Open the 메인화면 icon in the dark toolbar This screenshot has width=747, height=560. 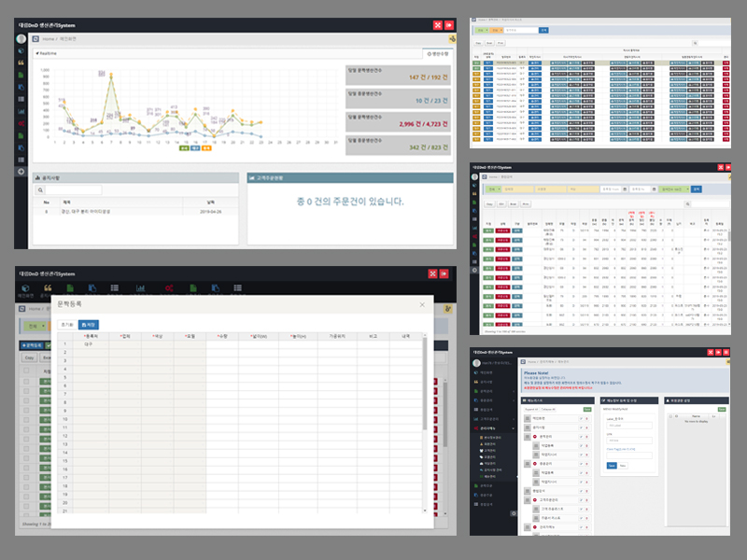(x=24, y=287)
